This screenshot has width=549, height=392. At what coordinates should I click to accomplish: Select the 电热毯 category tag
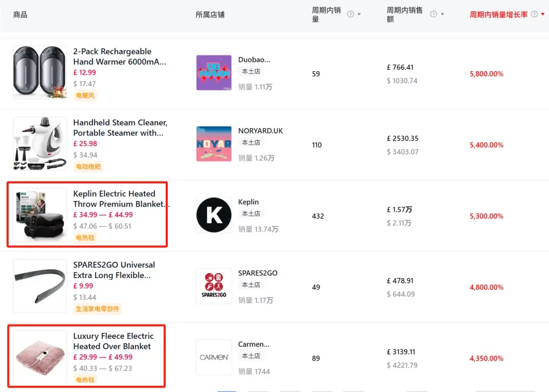click(x=84, y=237)
